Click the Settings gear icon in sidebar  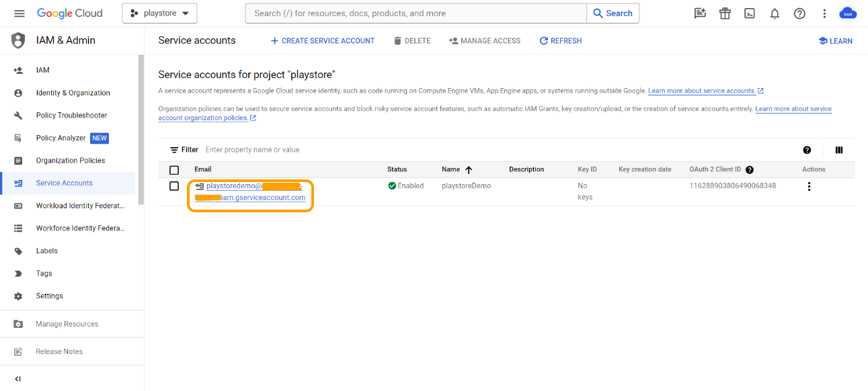pyautogui.click(x=18, y=296)
